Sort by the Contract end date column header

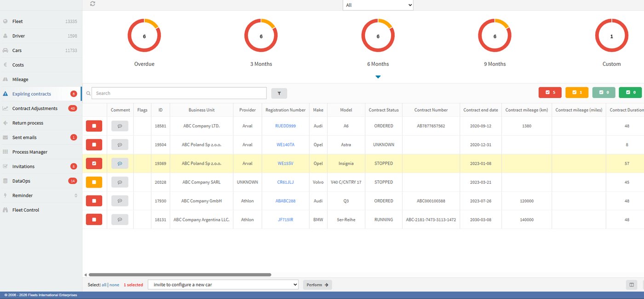481,110
